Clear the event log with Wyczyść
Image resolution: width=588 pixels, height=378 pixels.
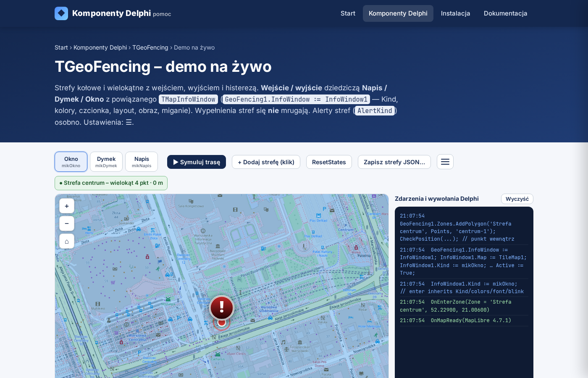click(x=517, y=199)
